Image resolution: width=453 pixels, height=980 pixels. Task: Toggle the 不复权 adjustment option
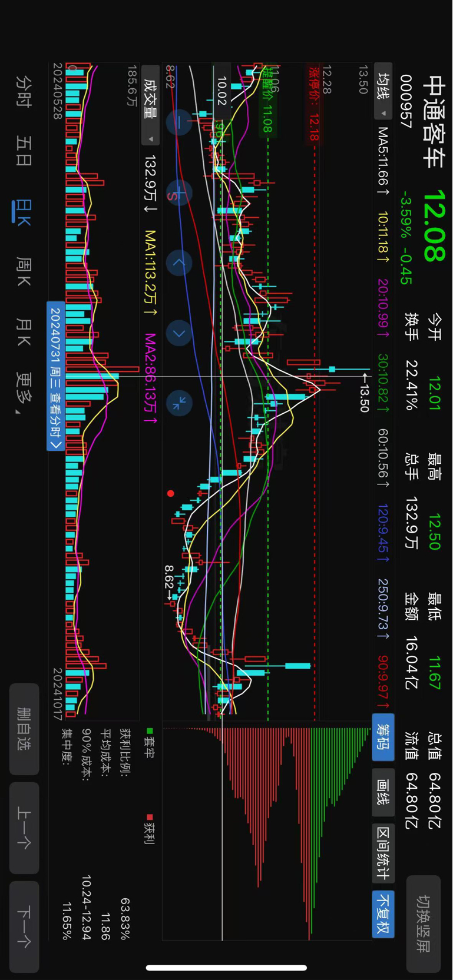point(383,913)
